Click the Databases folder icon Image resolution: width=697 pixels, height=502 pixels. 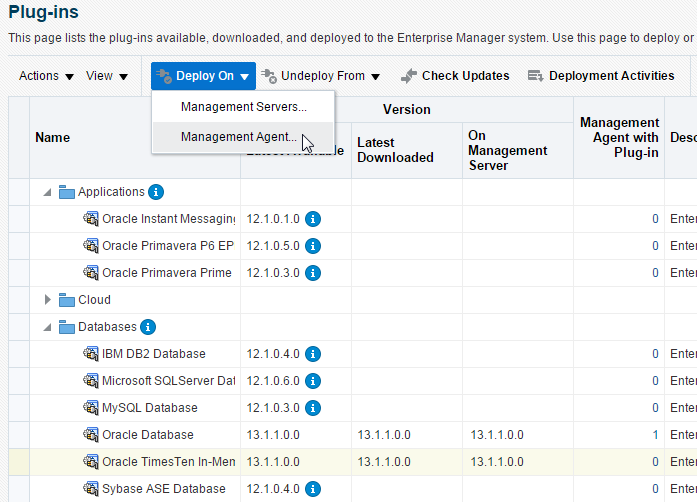pyautogui.click(x=67, y=327)
